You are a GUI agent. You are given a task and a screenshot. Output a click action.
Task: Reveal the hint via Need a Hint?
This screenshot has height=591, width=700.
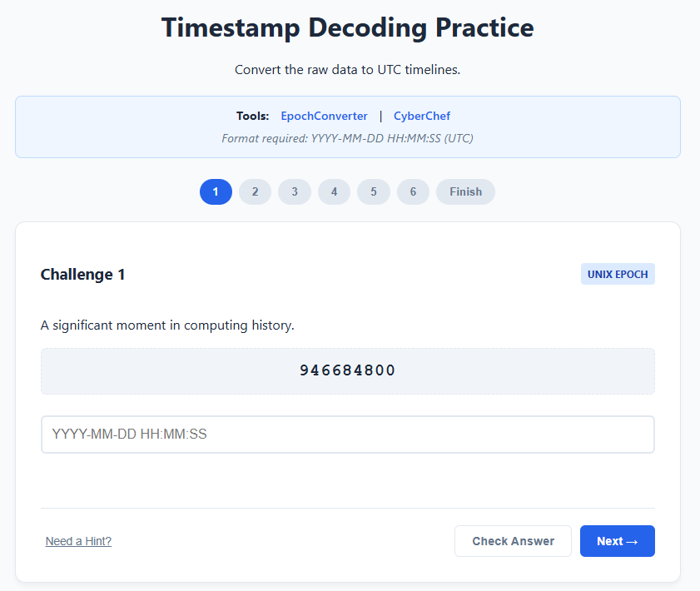(78, 541)
